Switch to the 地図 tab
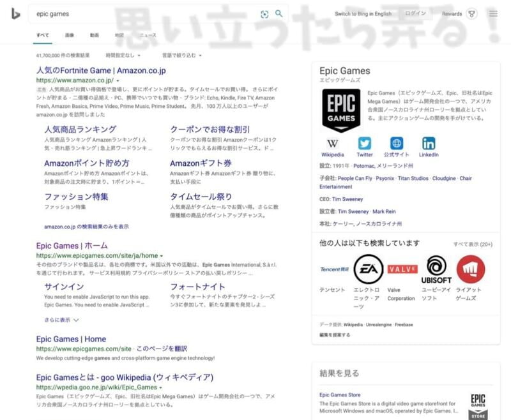The image size is (511, 420). [x=119, y=35]
